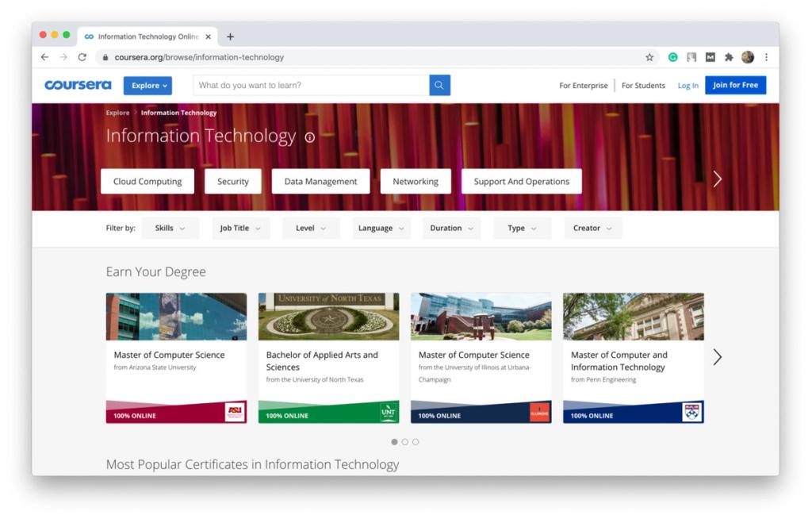Click the Earn Your Degree heading
Viewport: 812px width, 519px height.
(156, 271)
